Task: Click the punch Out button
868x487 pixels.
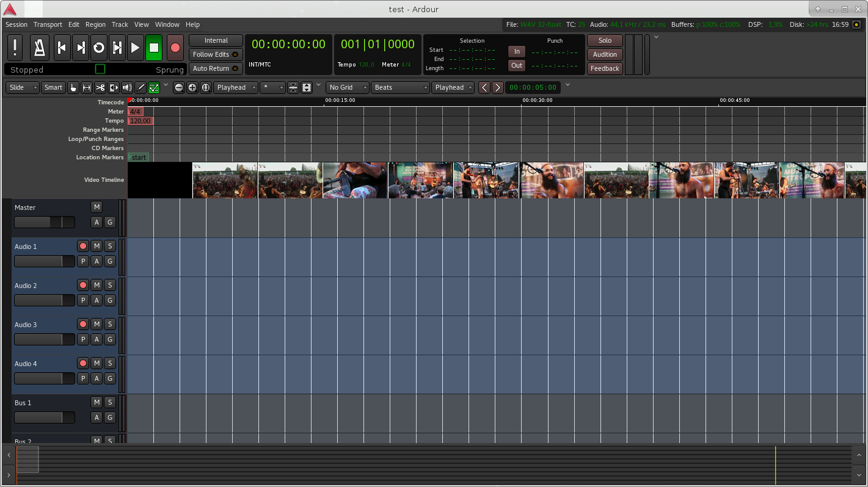Action: pos(517,65)
